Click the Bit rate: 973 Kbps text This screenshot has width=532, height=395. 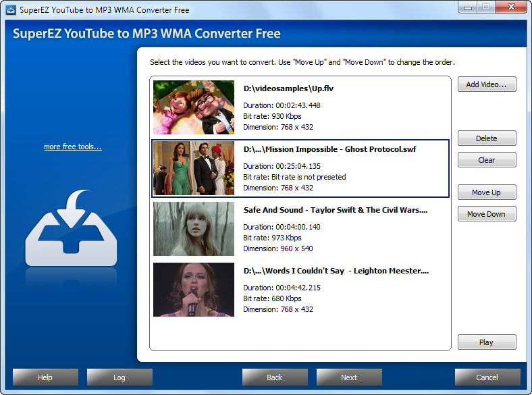272,238
